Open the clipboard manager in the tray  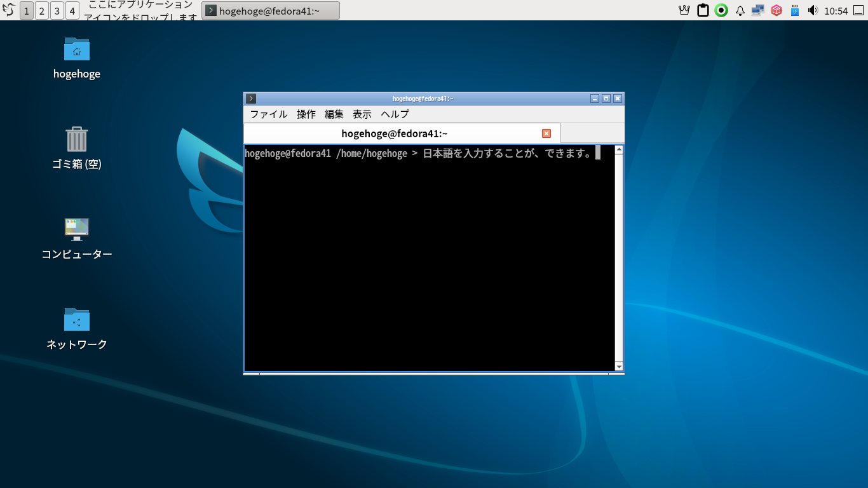tap(702, 10)
